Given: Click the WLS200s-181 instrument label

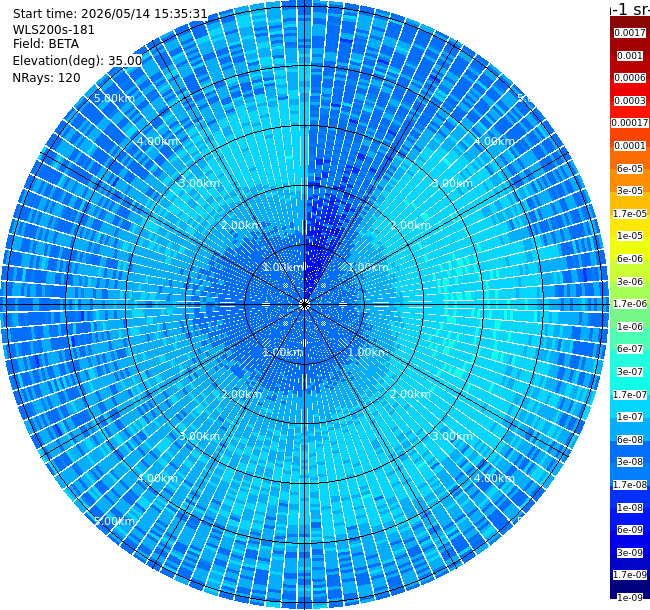Looking at the screenshot, I should pyautogui.click(x=53, y=30).
